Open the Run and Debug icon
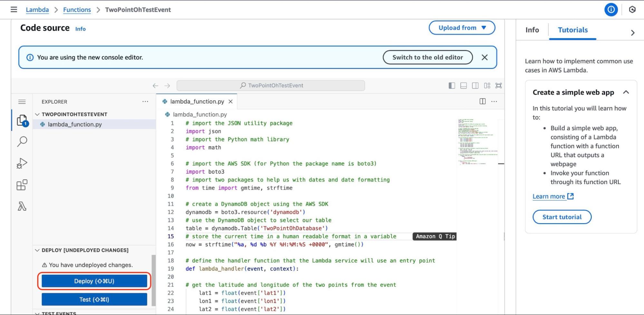 coord(22,163)
